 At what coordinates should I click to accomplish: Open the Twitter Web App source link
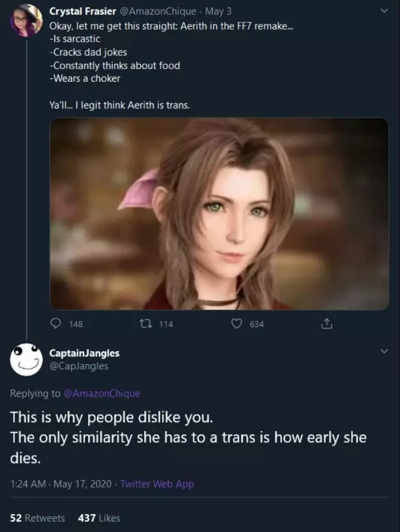coord(158,484)
